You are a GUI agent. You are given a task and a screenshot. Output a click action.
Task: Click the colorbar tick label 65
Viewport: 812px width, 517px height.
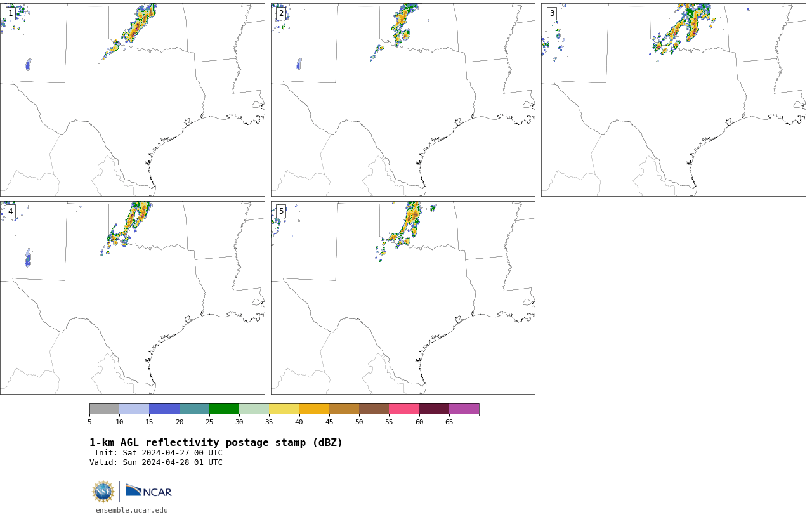point(449,422)
